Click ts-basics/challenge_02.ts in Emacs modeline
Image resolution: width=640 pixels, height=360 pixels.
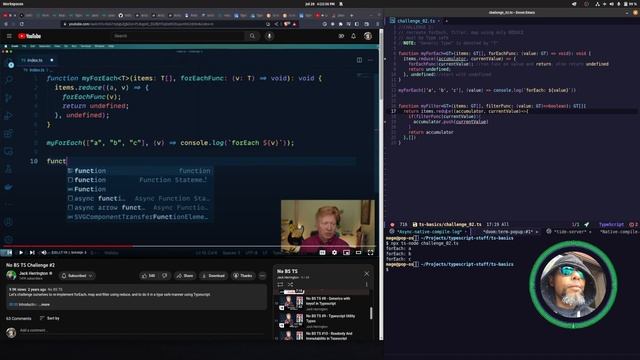(450, 224)
